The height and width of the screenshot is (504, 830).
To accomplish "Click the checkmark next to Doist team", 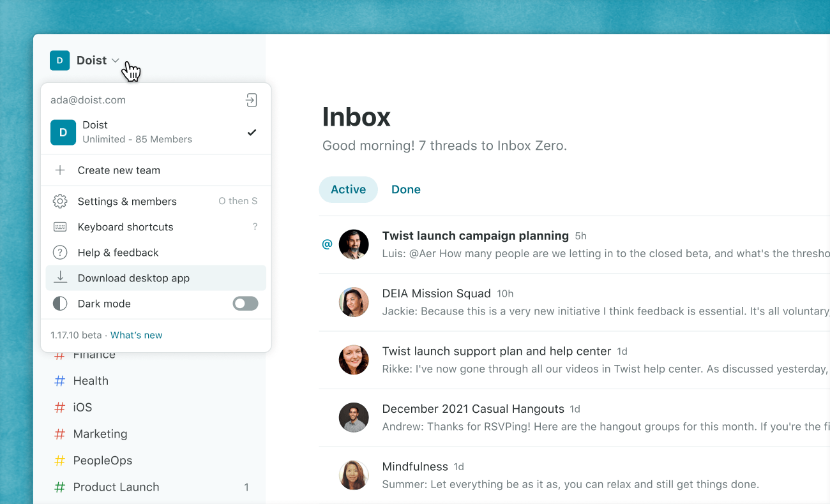I will pyautogui.click(x=252, y=133).
